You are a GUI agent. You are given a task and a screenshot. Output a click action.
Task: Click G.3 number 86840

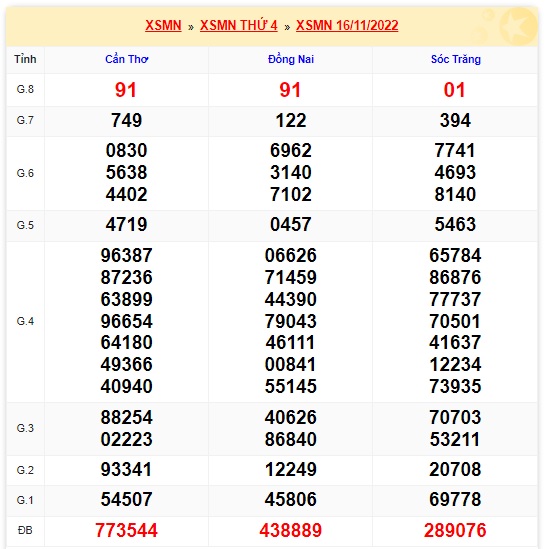tap(291, 439)
